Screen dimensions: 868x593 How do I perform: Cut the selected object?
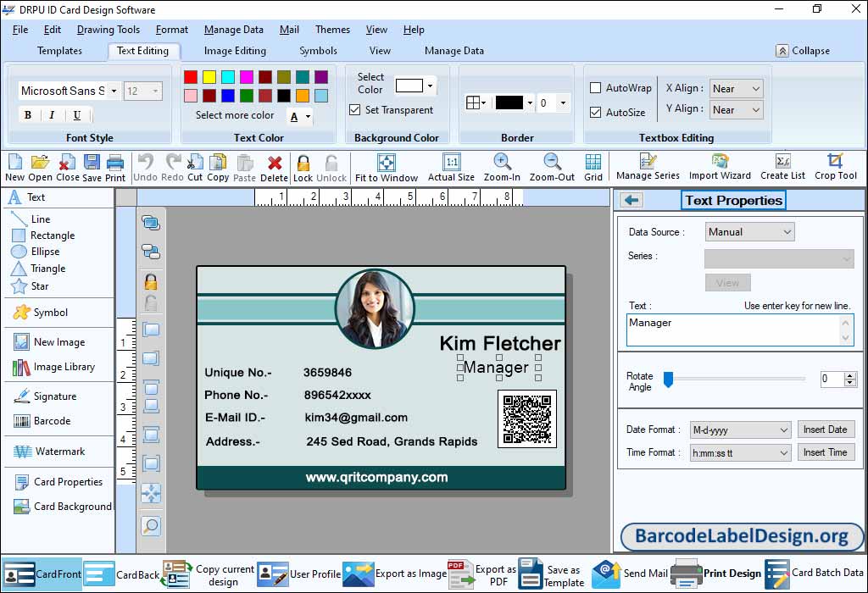[195, 168]
